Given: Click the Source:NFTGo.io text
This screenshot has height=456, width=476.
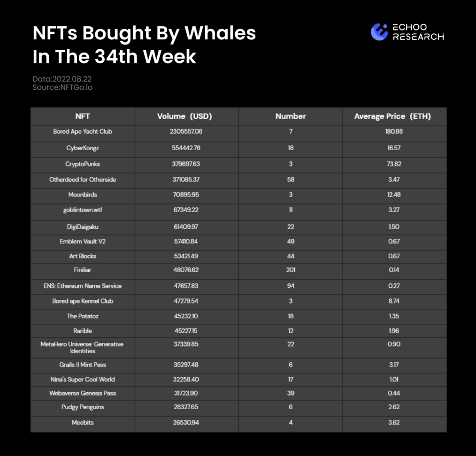Looking at the screenshot, I should 62,87.
